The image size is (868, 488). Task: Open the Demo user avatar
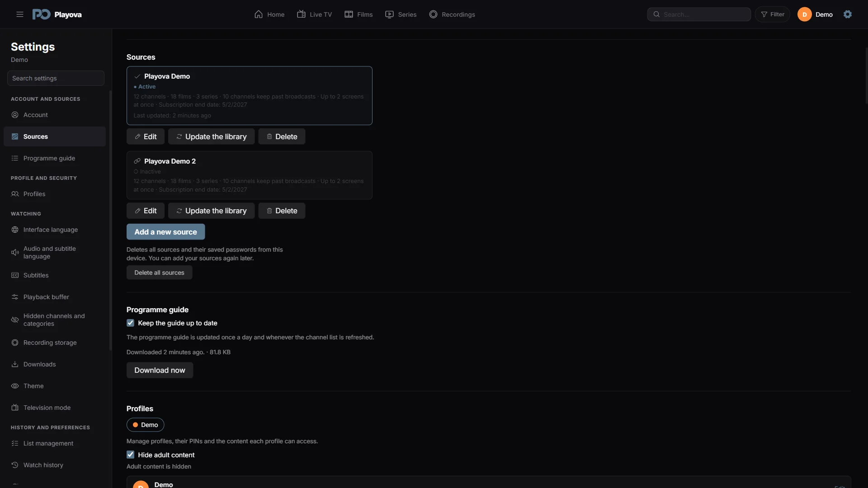tap(804, 14)
